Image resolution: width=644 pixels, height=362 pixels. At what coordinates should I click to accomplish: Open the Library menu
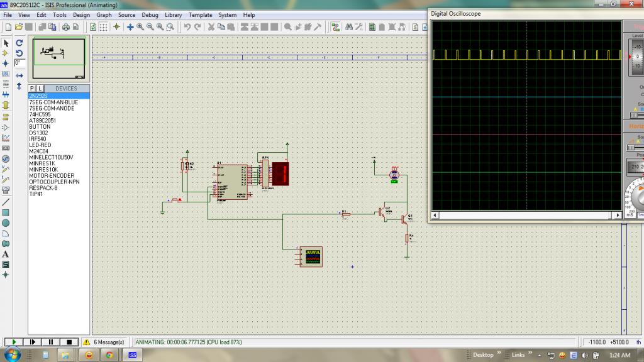click(x=173, y=15)
